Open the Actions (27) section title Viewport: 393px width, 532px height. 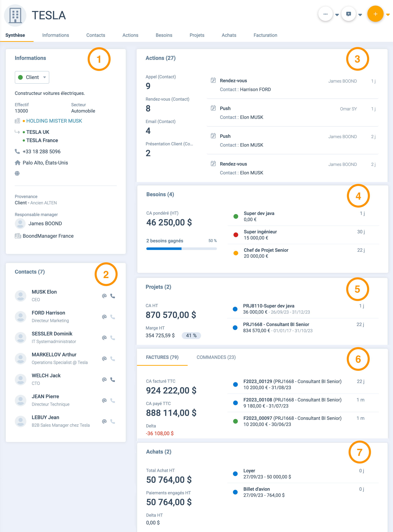coord(161,58)
